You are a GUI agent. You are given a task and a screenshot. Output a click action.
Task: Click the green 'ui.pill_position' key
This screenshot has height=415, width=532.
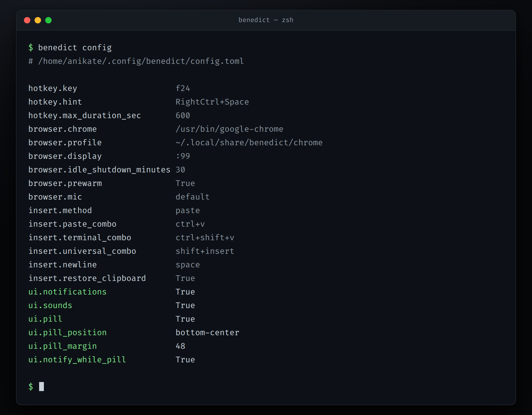[x=67, y=333]
